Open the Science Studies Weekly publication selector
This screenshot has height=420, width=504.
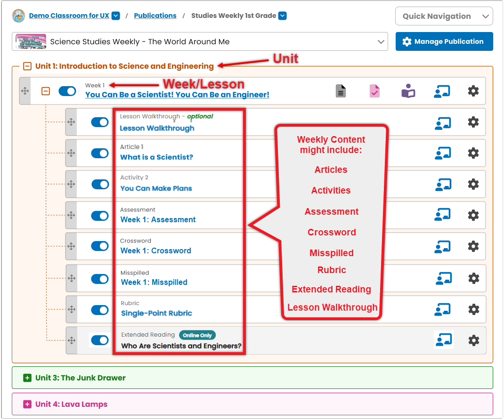200,41
